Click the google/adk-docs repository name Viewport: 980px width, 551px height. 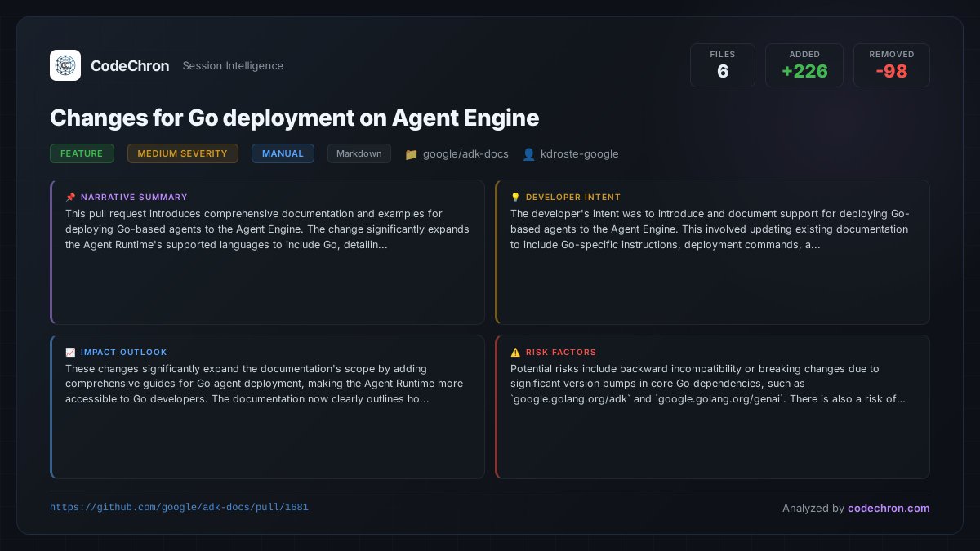point(464,153)
